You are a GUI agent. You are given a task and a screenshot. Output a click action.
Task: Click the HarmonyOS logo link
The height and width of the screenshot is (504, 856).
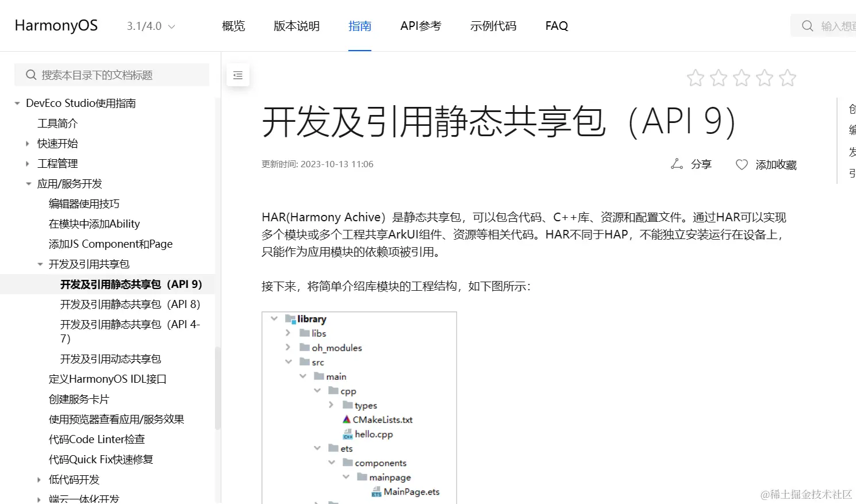(56, 26)
